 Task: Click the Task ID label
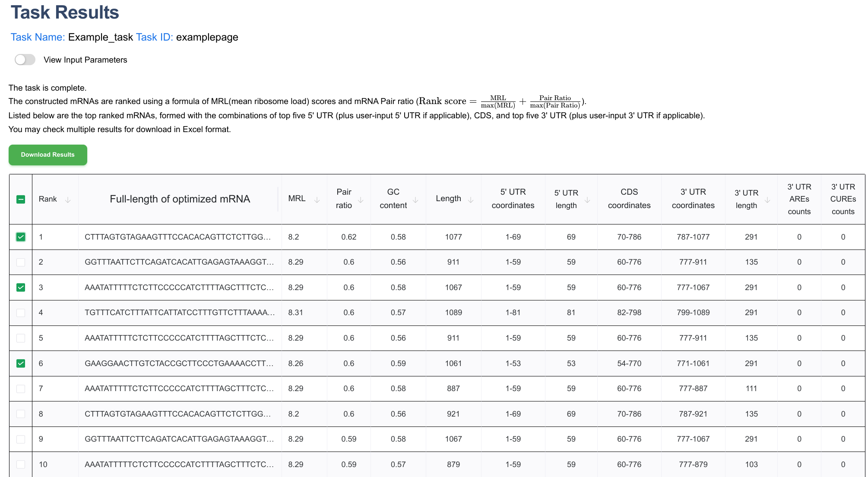154,37
